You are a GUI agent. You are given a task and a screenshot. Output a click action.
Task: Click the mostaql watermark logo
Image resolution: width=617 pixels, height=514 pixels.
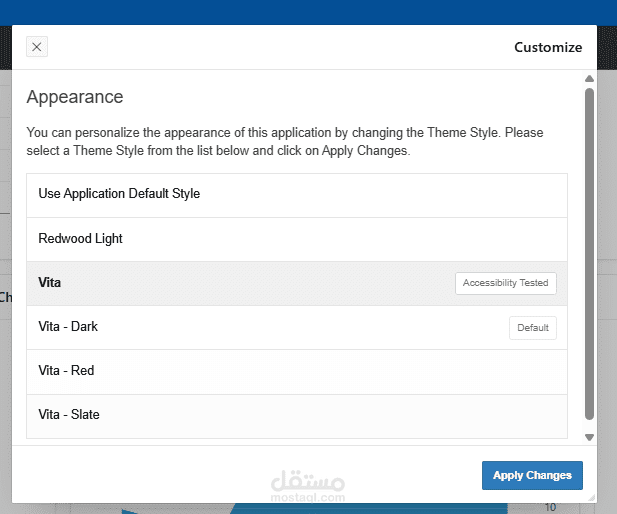click(x=308, y=485)
